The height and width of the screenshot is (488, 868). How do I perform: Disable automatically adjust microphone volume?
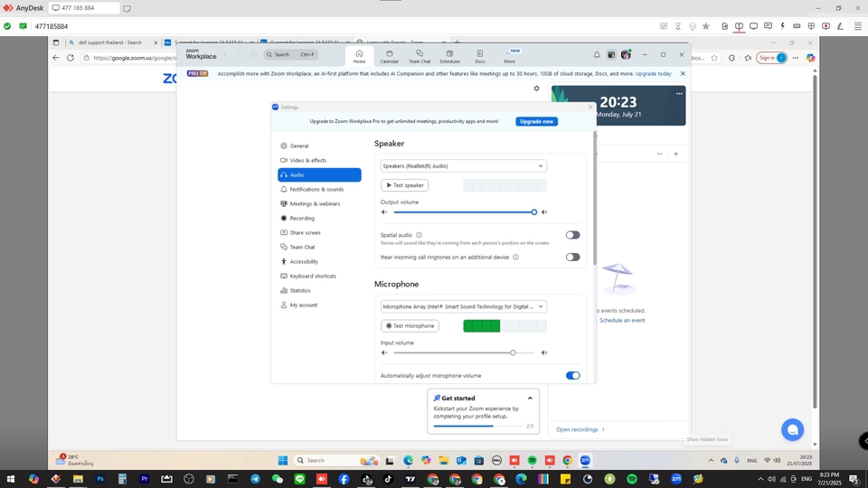(572, 375)
